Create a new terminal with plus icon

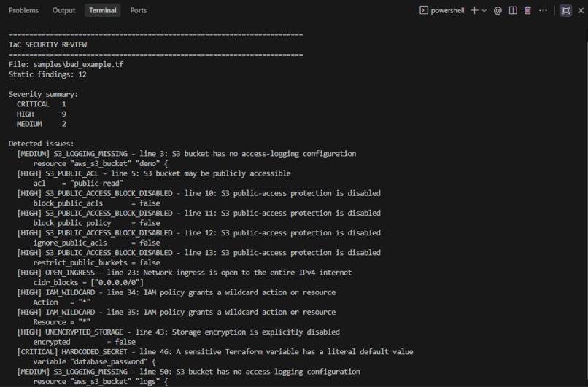click(474, 10)
